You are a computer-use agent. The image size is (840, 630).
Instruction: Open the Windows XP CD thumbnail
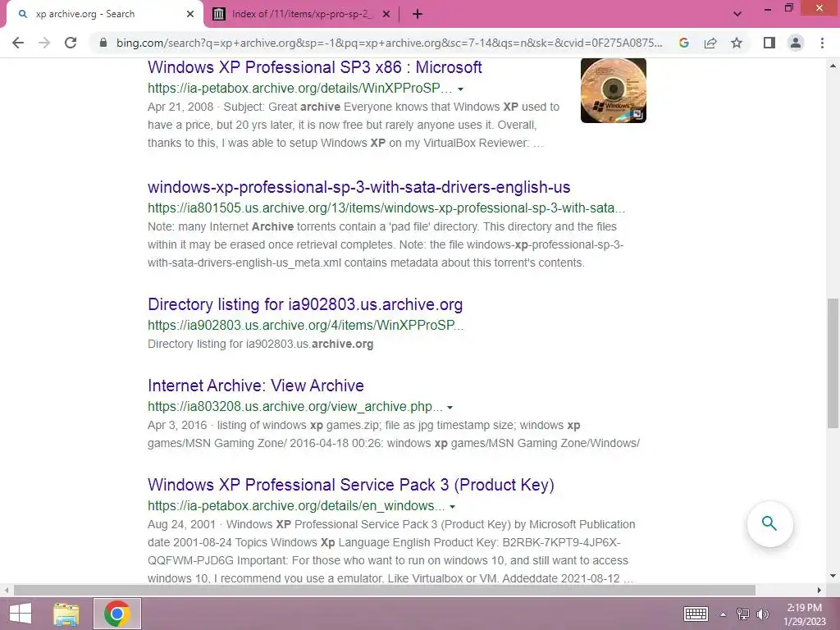[614, 90]
